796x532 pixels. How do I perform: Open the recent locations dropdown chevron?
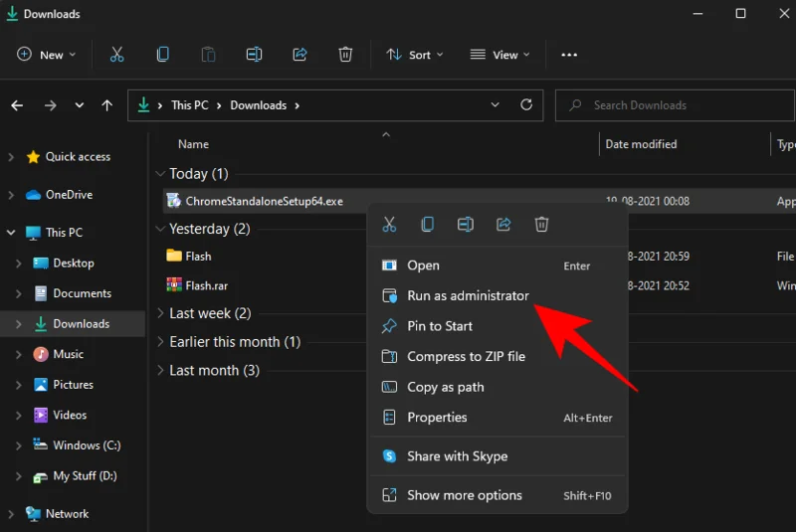coord(80,105)
